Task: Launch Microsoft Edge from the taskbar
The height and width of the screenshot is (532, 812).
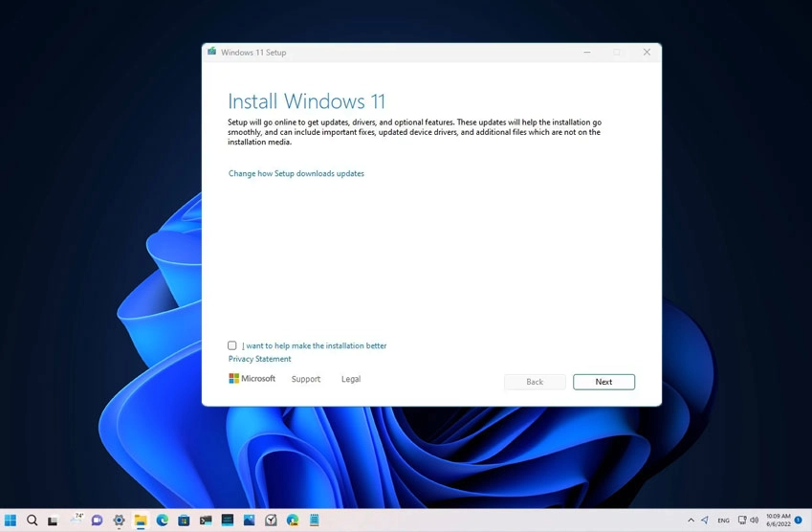Action: 163,521
